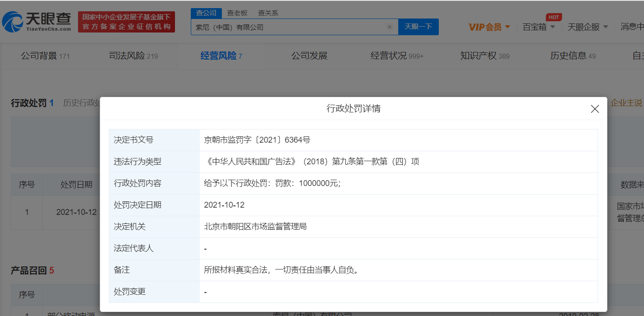Click the 行政处罚详情 dialog title
This screenshot has width=644, height=316.
pyautogui.click(x=354, y=108)
